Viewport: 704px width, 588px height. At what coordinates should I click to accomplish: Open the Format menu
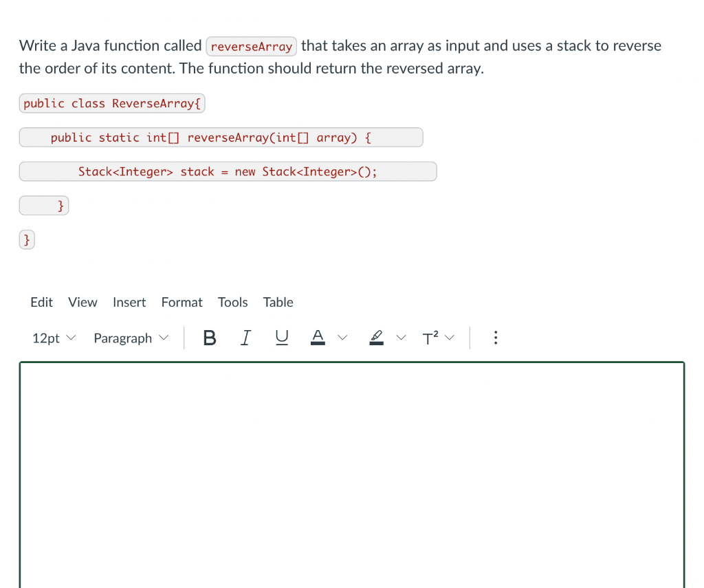pos(181,302)
